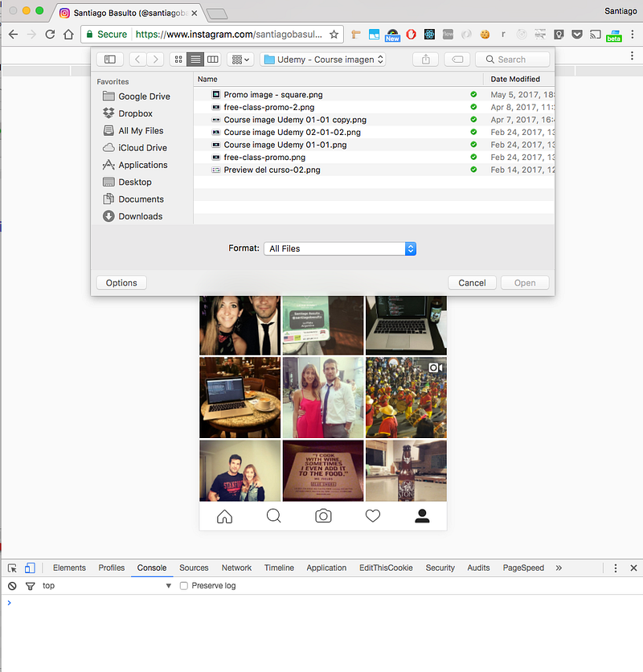Go to Instagram home feed icon
The image size is (643, 672).
coord(224,517)
